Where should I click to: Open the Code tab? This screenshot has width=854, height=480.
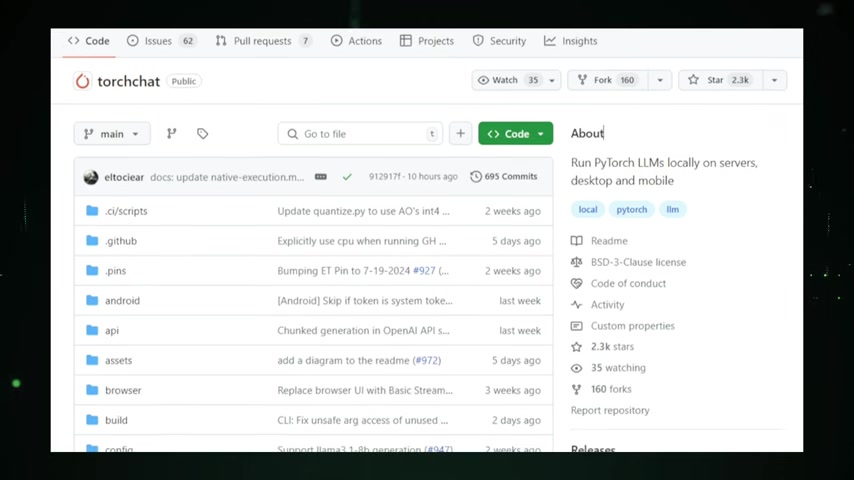[89, 41]
